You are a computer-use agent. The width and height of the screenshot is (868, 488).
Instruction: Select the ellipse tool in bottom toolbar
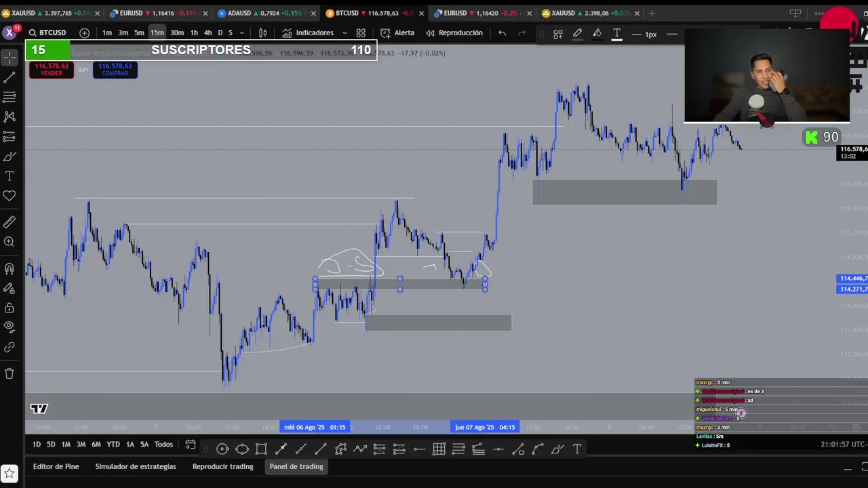point(242,449)
